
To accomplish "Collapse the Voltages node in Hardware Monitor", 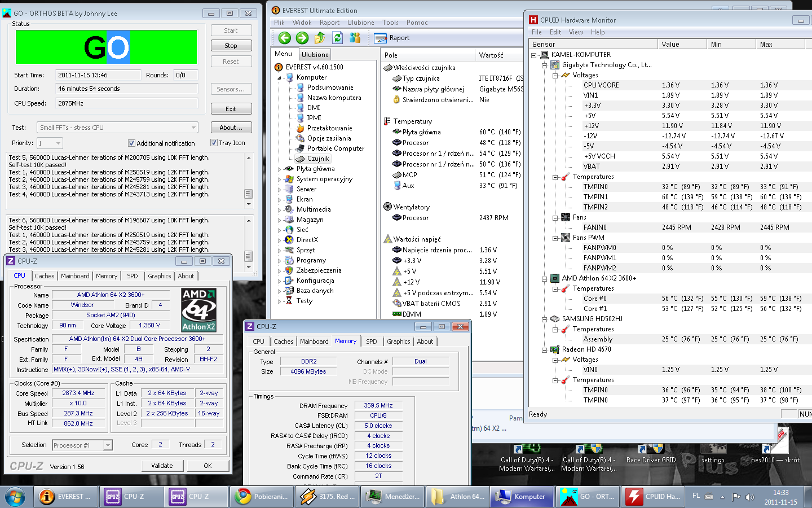I will (x=555, y=75).
